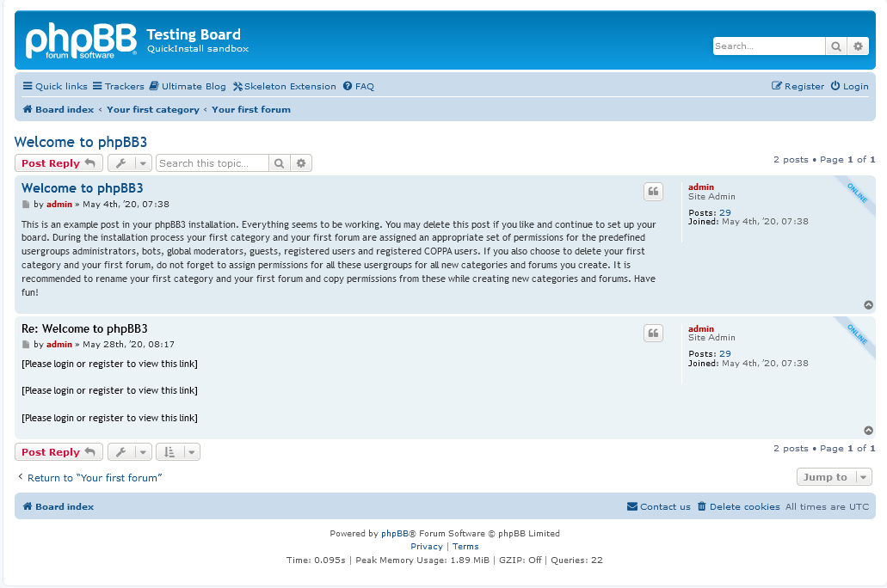This screenshot has width=887, height=588.
Task: Open "Re: Welcome to phpBB3" post heading
Action: [84, 329]
